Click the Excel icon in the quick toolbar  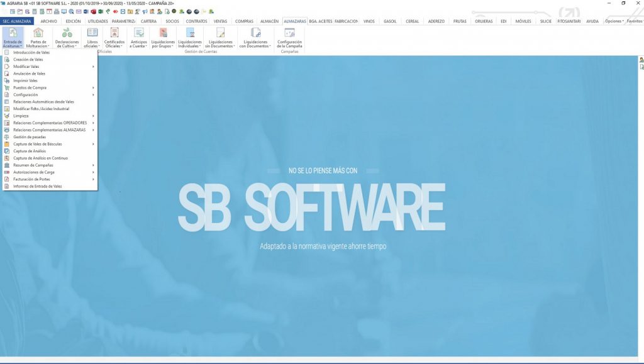click(x=101, y=11)
